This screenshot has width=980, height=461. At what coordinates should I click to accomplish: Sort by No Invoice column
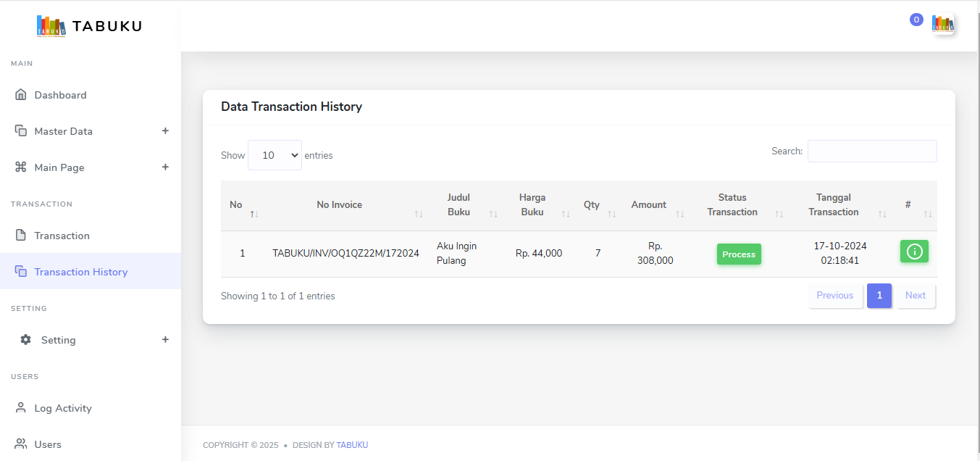(339, 205)
